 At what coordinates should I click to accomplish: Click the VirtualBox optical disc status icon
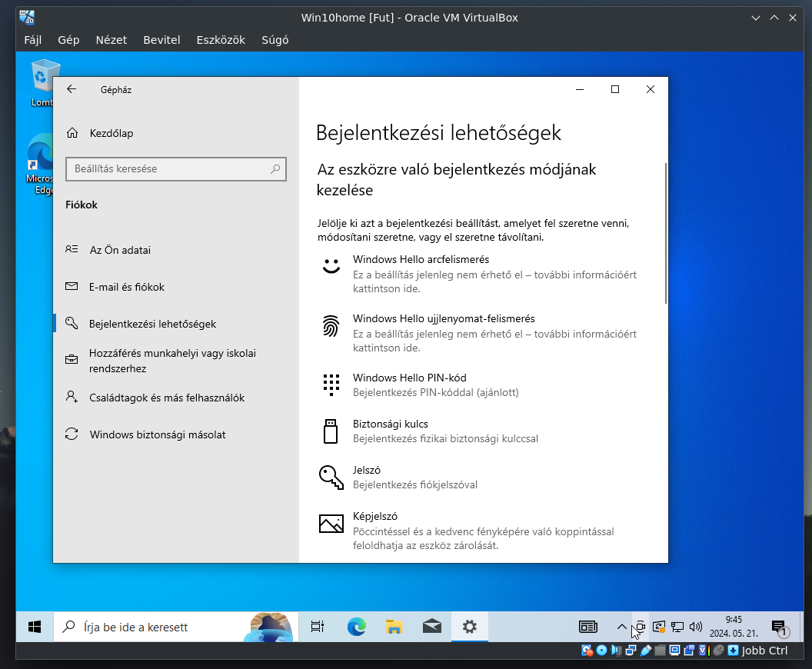tap(602, 651)
